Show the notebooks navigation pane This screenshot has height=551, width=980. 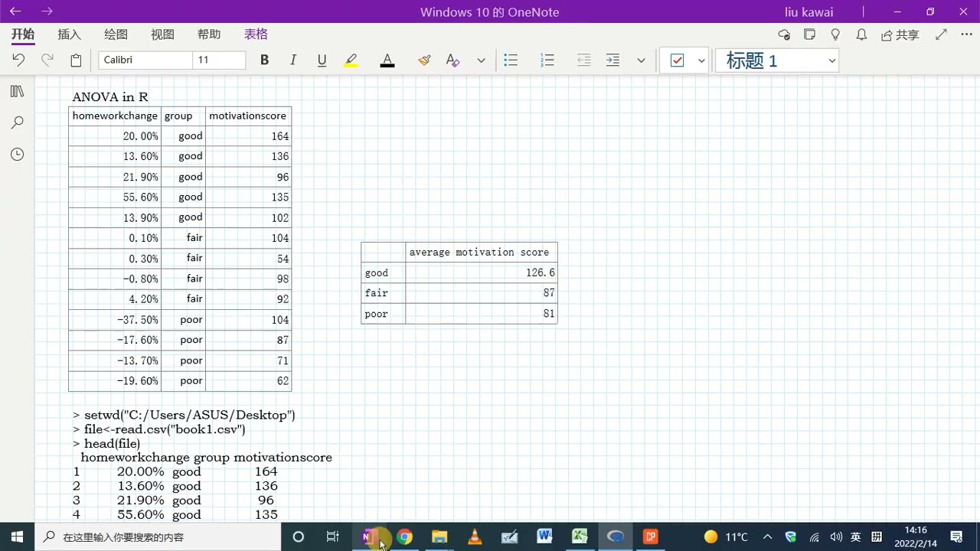pos(18,91)
